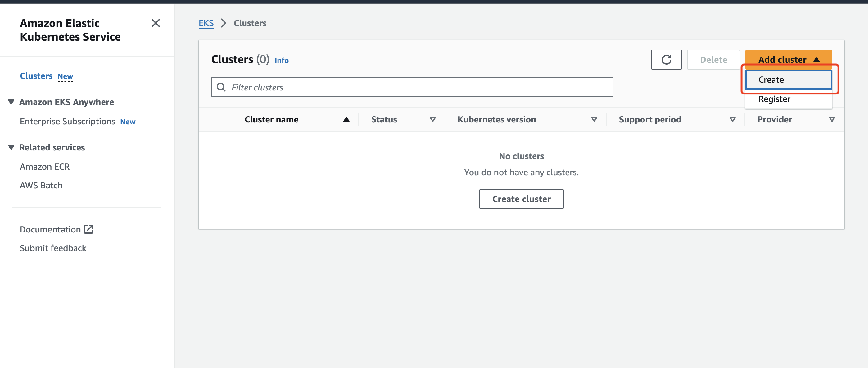Click the Status column header
Image resolution: width=868 pixels, height=368 pixels.
point(384,119)
